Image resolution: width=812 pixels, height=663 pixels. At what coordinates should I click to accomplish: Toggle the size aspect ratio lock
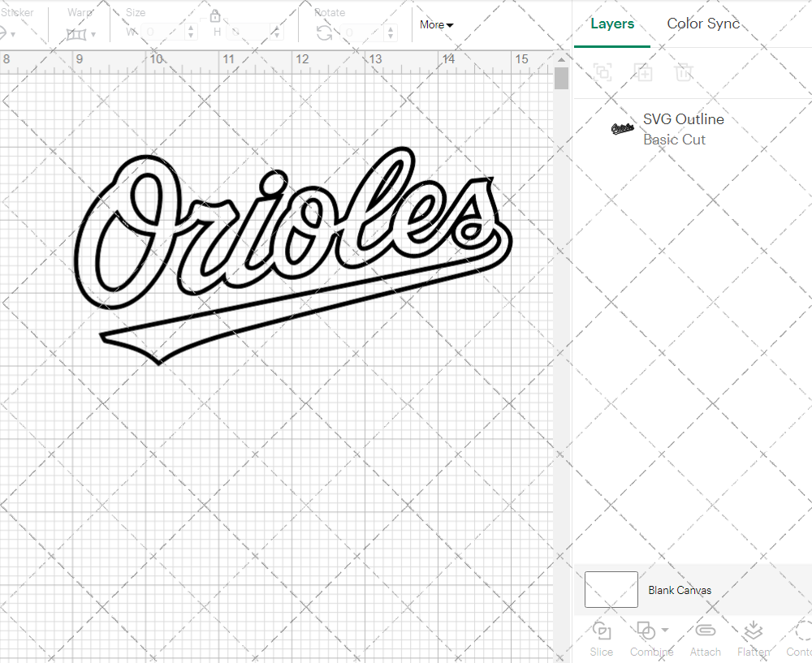[215, 15]
